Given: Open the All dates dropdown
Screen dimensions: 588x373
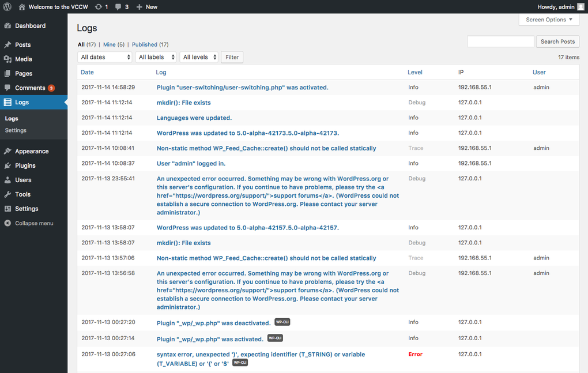Looking at the screenshot, I should (104, 56).
